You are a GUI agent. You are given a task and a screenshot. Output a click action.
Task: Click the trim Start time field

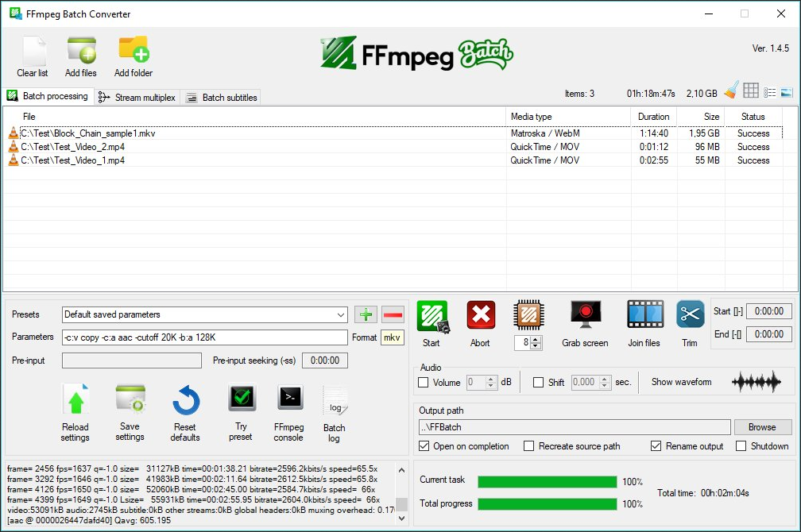(769, 311)
